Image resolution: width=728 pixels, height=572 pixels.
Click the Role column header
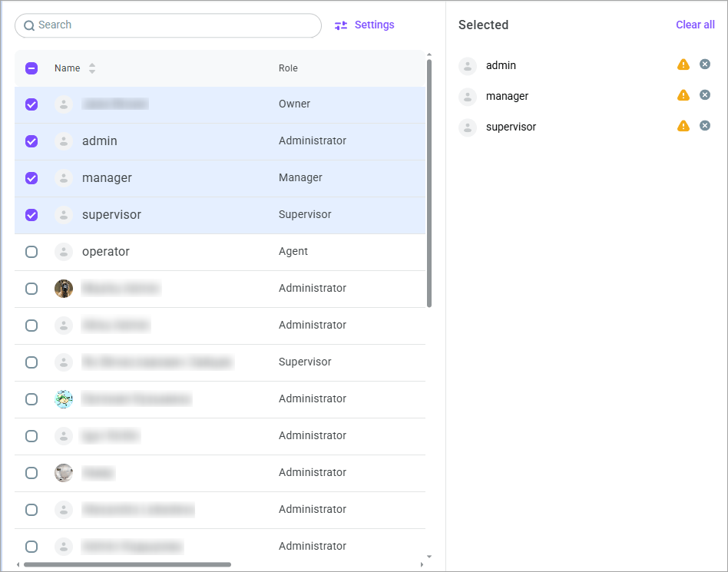288,68
